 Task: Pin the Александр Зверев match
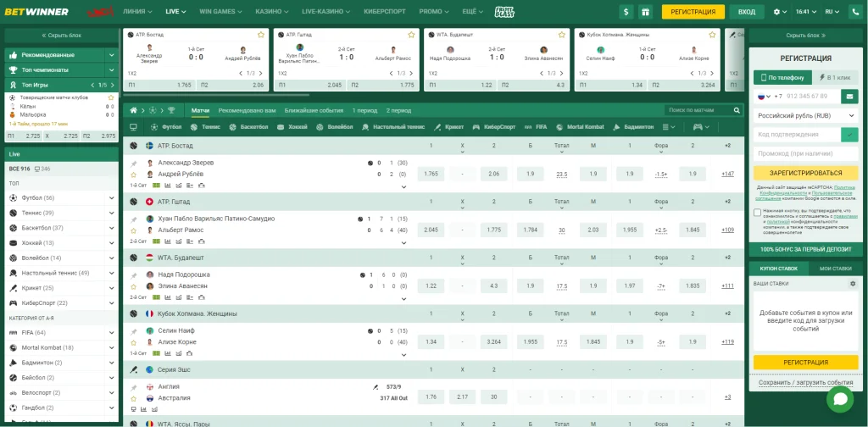tap(133, 164)
